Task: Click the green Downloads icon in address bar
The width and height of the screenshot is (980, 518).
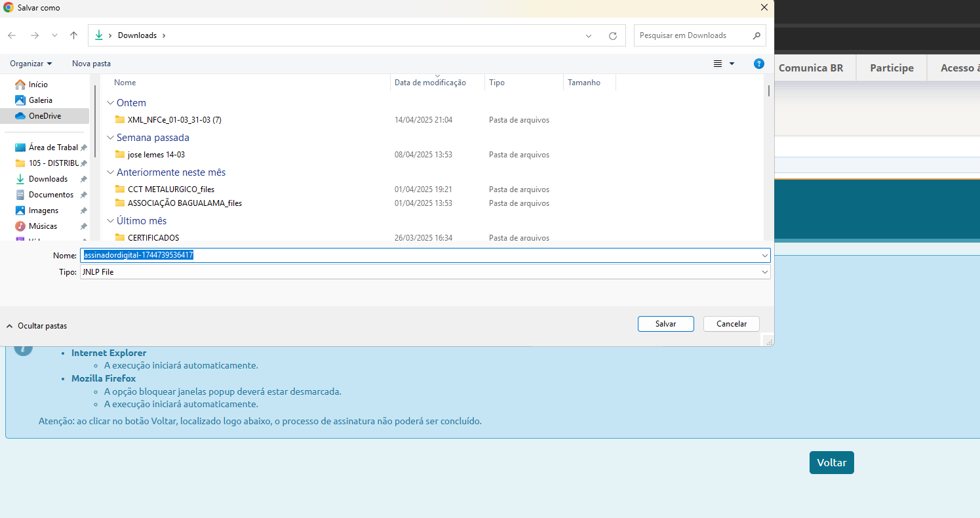Action: 99,35
